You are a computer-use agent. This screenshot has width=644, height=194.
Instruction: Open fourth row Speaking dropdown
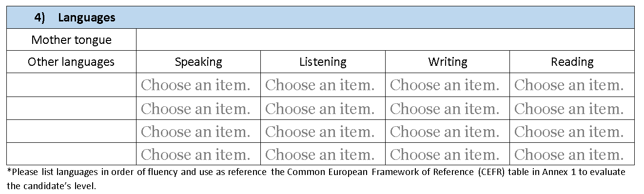pos(195,155)
